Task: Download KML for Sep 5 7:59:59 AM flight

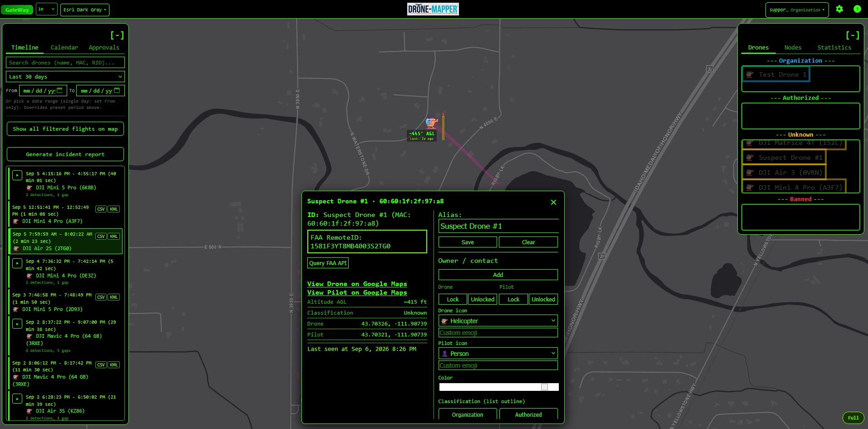Action: [x=114, y=237]
